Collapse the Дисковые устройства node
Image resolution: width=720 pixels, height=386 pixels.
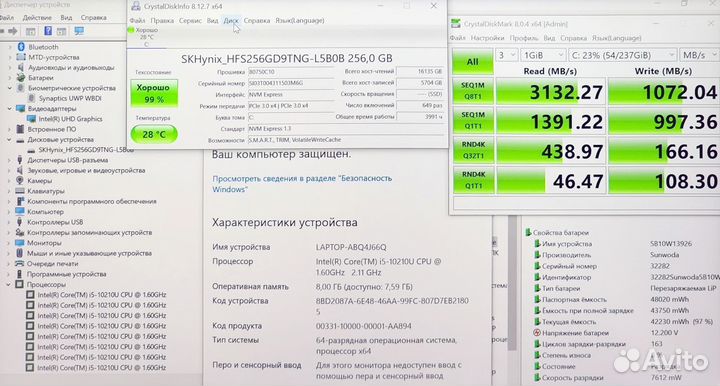point(9,140)
